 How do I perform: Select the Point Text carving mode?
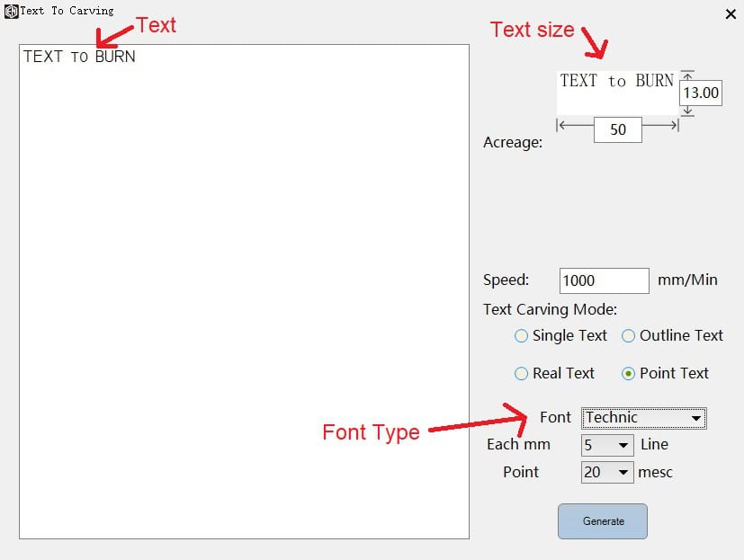(x=665, y=374)
